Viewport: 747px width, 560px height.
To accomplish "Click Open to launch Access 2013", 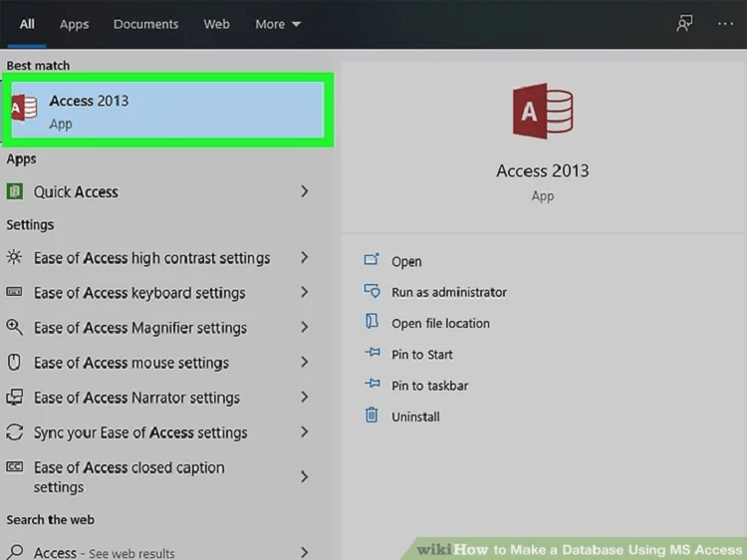I will 406,261.
